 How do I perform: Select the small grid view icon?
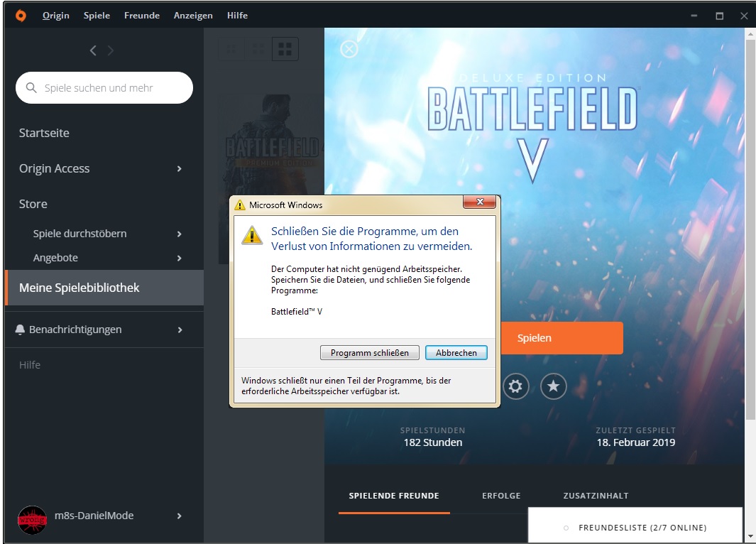click(x=231, y=49)
